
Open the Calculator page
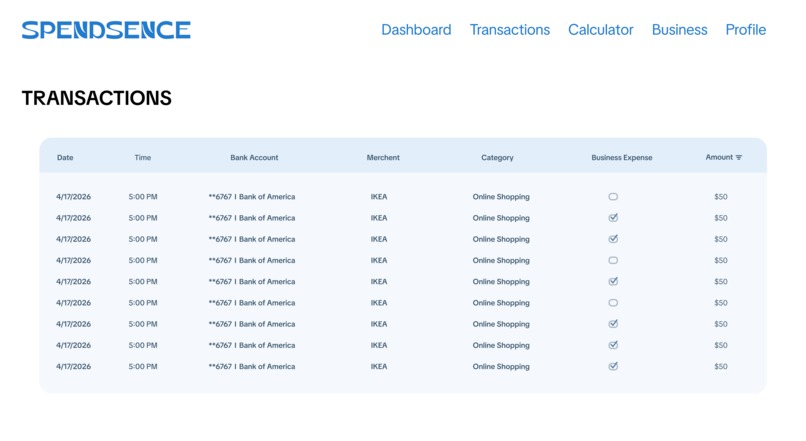tap(601, 30)
